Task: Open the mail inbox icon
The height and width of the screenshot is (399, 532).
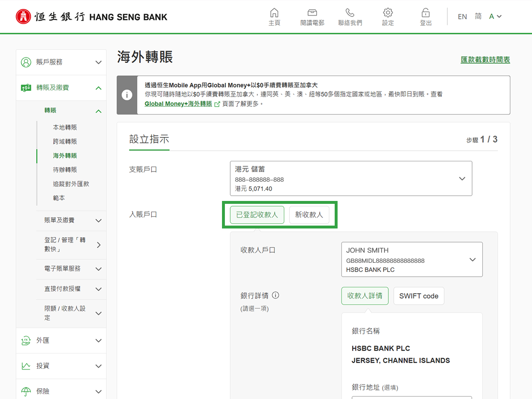Action: point(312,13)
